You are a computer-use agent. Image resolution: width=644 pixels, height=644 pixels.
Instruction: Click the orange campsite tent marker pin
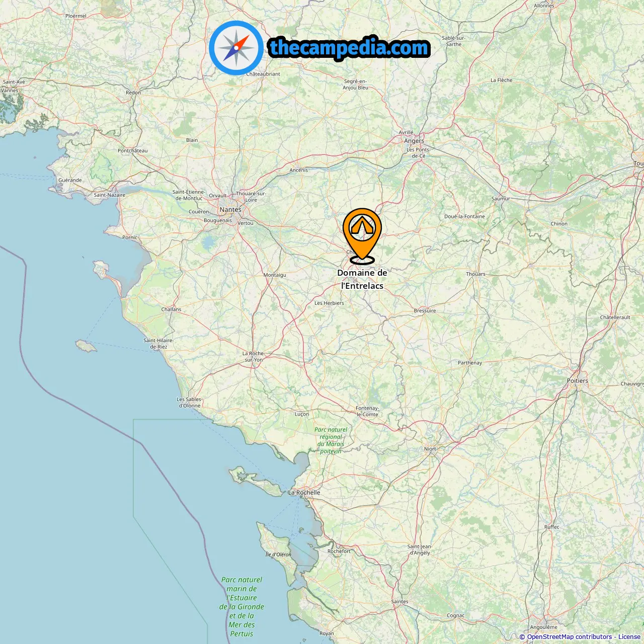[362, 235]
